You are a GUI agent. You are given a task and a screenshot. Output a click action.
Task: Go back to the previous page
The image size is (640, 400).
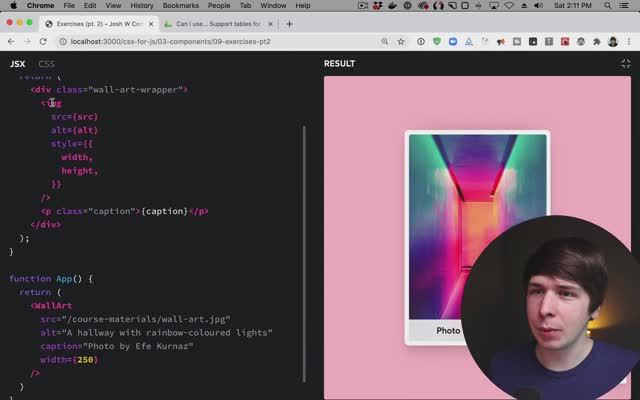pos(11,42)
